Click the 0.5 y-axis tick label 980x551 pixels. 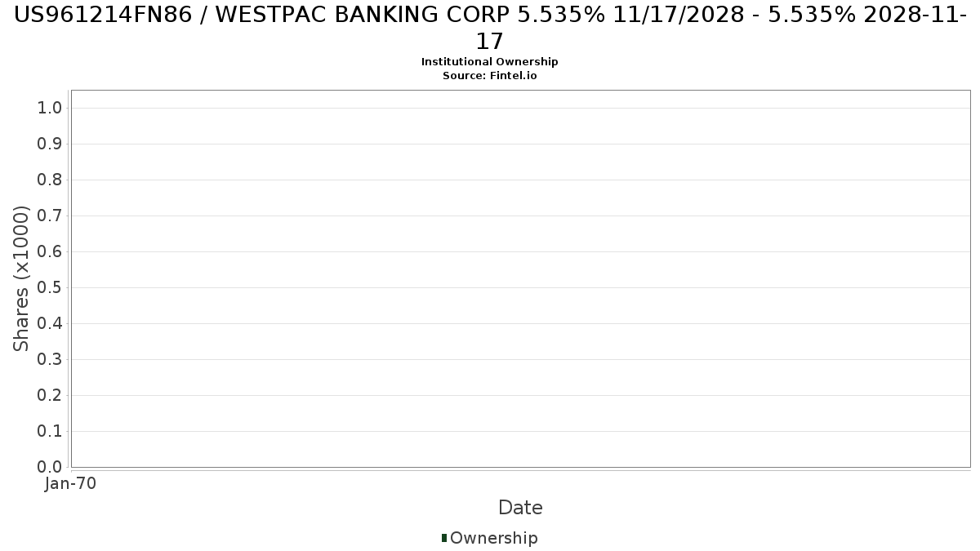[50, 288]
